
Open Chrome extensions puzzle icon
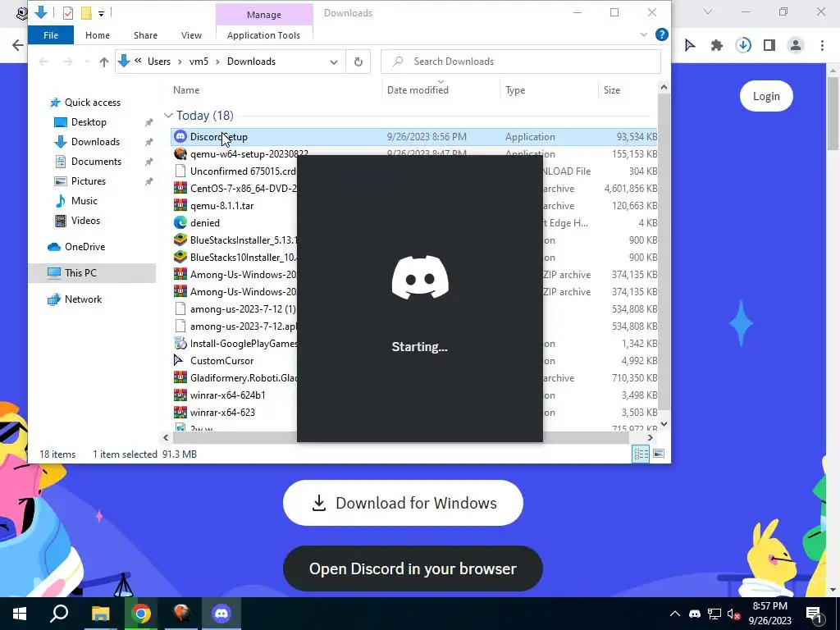[x=717, y=46]
